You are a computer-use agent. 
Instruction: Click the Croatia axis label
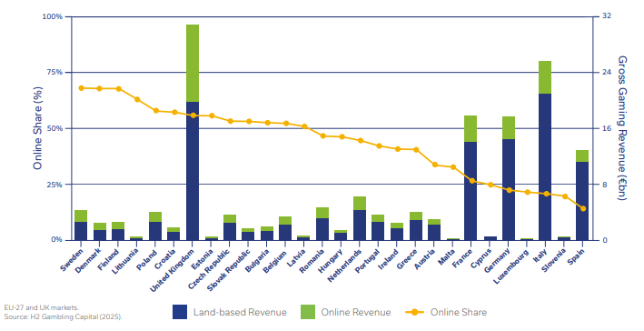coord(165,259)
